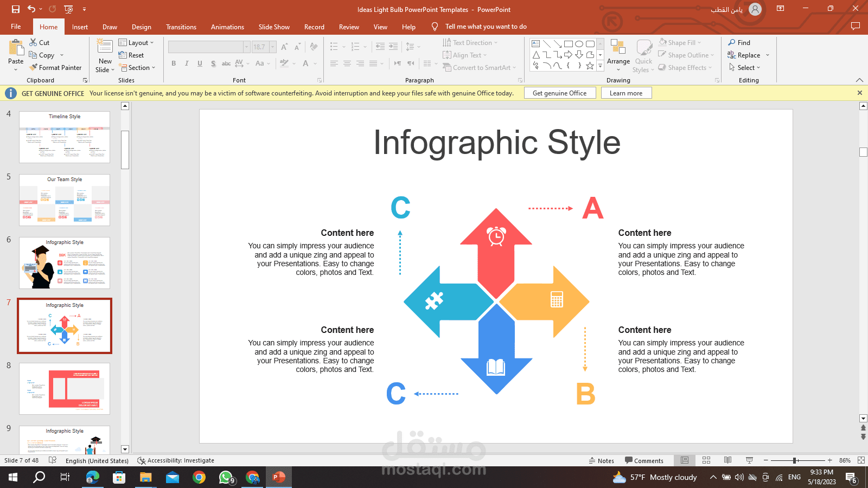Click the New Slide icon

click(x=105, y=47)
